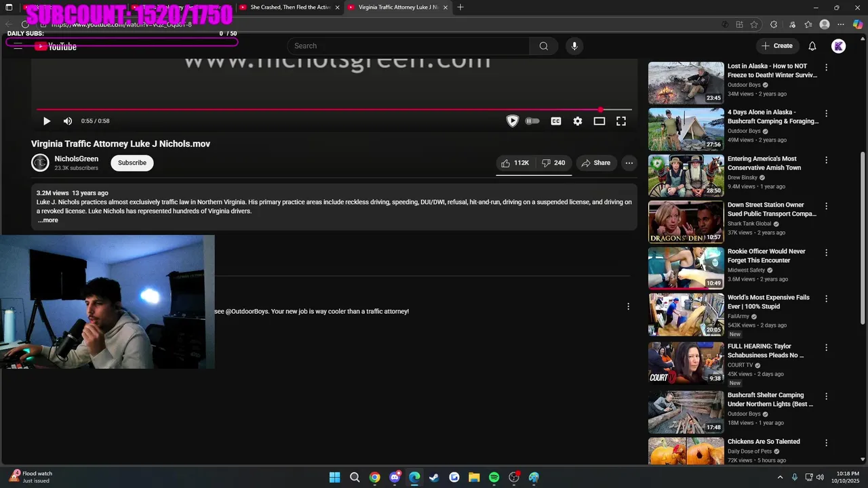Open the Down Street Station Owner video thumbnail
This screenshot has width=868, height=488.
coord(686,222)
